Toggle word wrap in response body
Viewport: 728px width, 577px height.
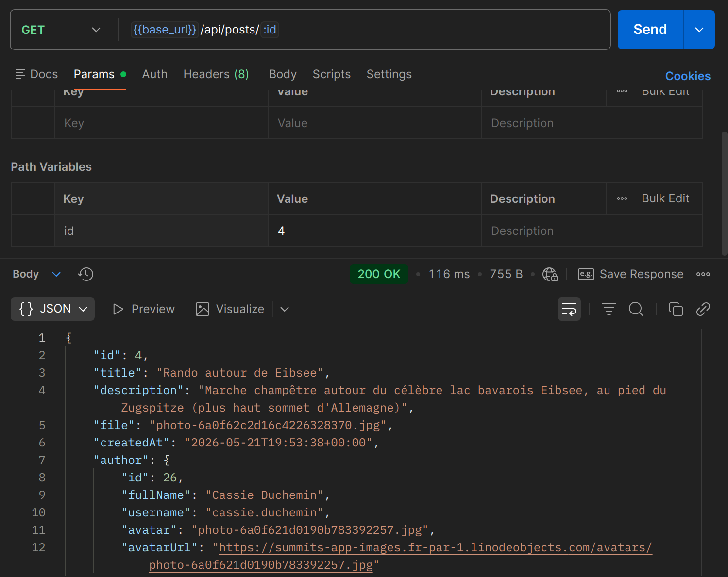(x=569, y=309)
